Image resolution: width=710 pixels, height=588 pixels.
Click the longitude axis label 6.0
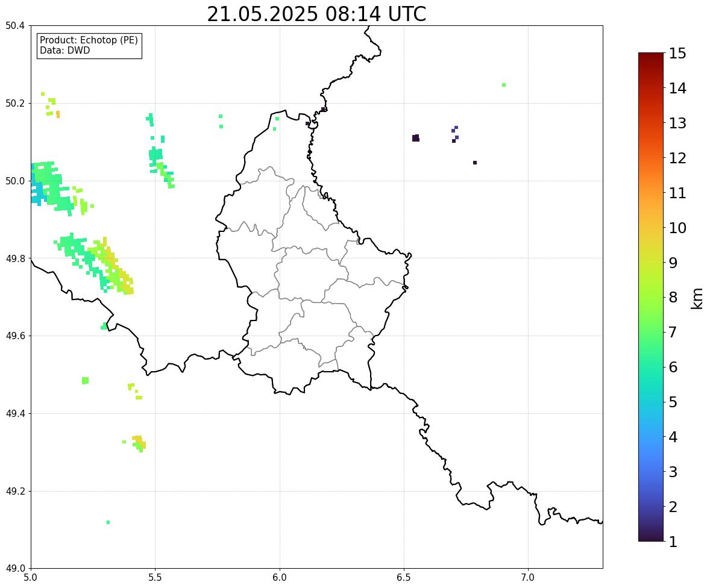point(280,578)
